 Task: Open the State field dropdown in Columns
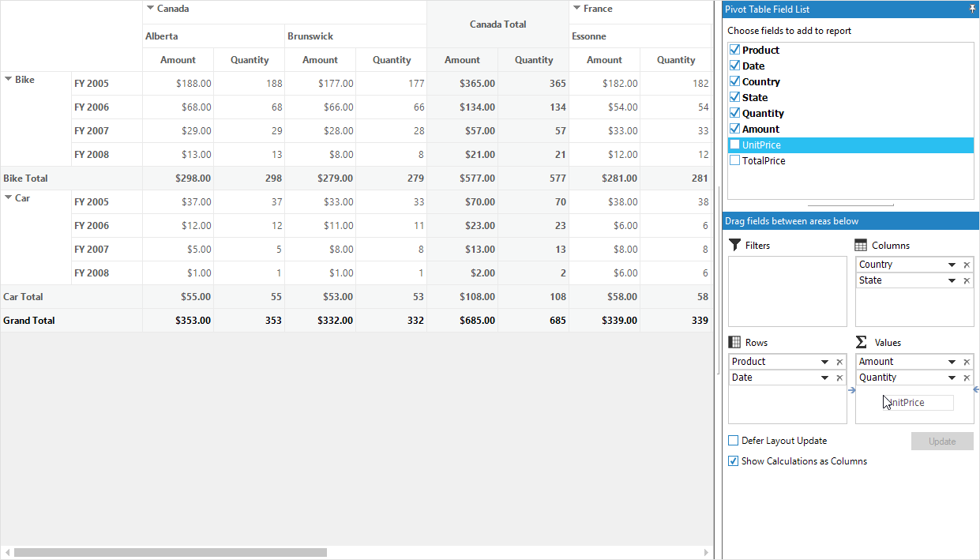coord(952,280)
